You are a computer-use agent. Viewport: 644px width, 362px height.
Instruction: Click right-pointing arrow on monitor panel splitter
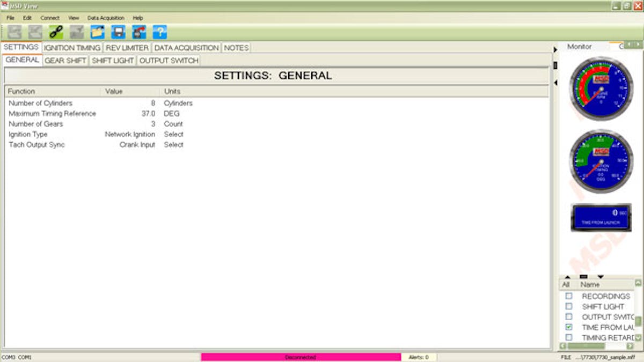(x=555, y=50)
